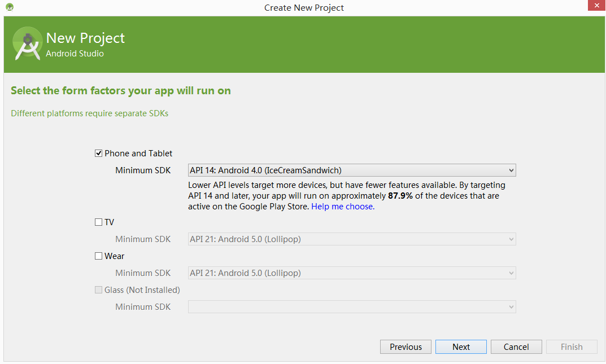Expand the TV Minimum SDK dropdown
606x364 pixels.
pyautogui.click(x=351, y=239)
